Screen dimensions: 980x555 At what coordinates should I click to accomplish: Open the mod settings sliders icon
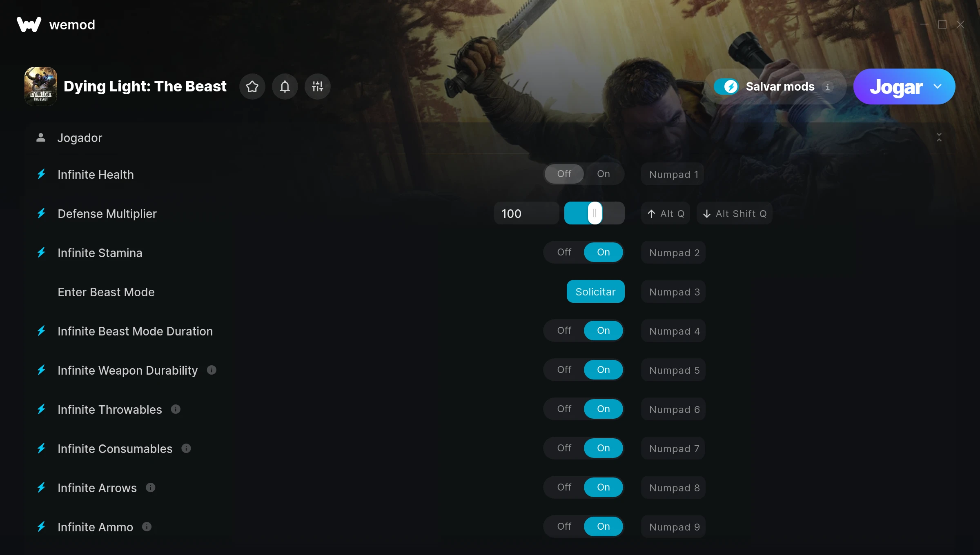click(x=318, y=87)
